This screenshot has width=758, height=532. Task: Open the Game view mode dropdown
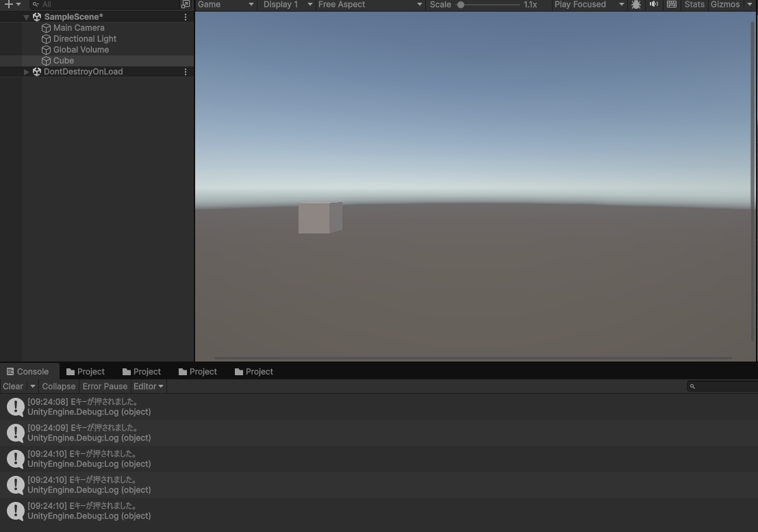click(225, 4)
